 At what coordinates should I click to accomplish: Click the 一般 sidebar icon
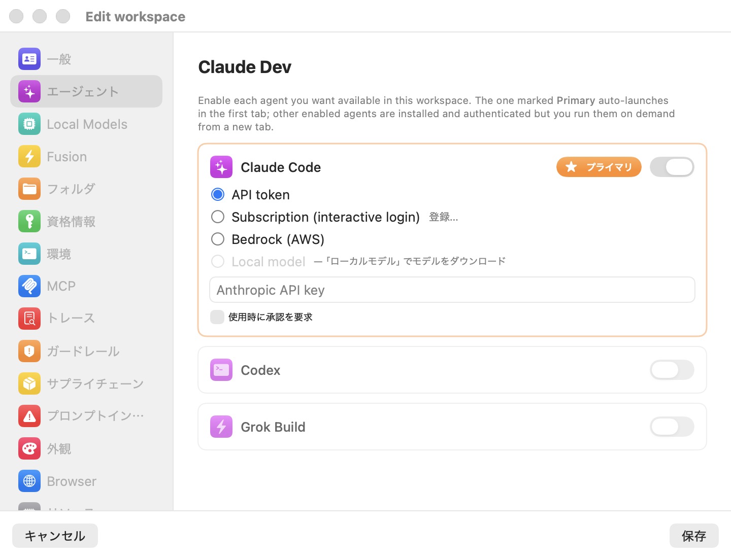coord(29,59)
